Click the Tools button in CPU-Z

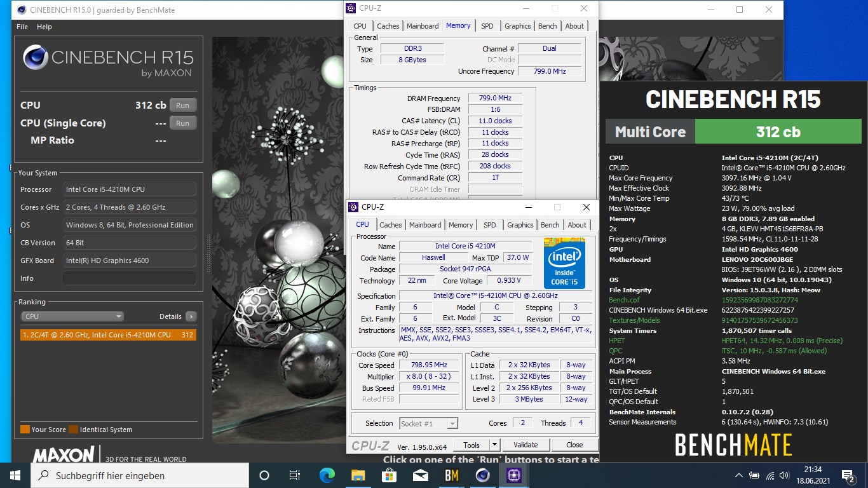point(471,445)
